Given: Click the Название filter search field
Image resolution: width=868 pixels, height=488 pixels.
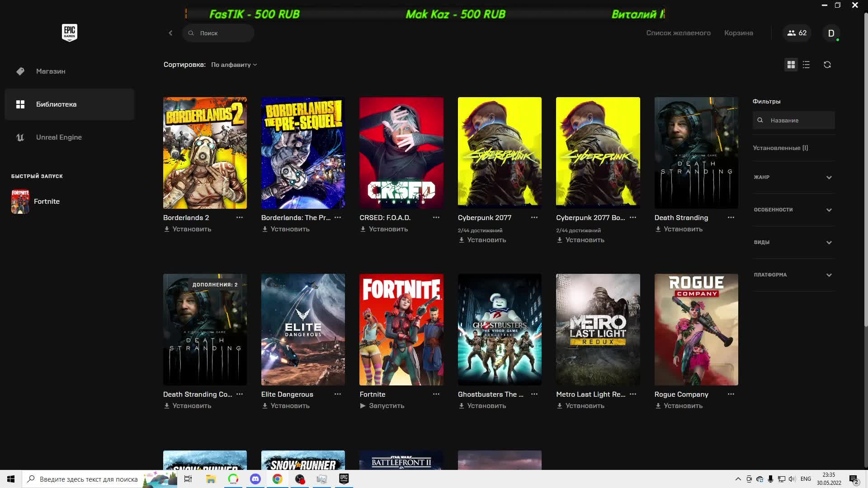Looking at the screenshot, I should tap(798, 120).
